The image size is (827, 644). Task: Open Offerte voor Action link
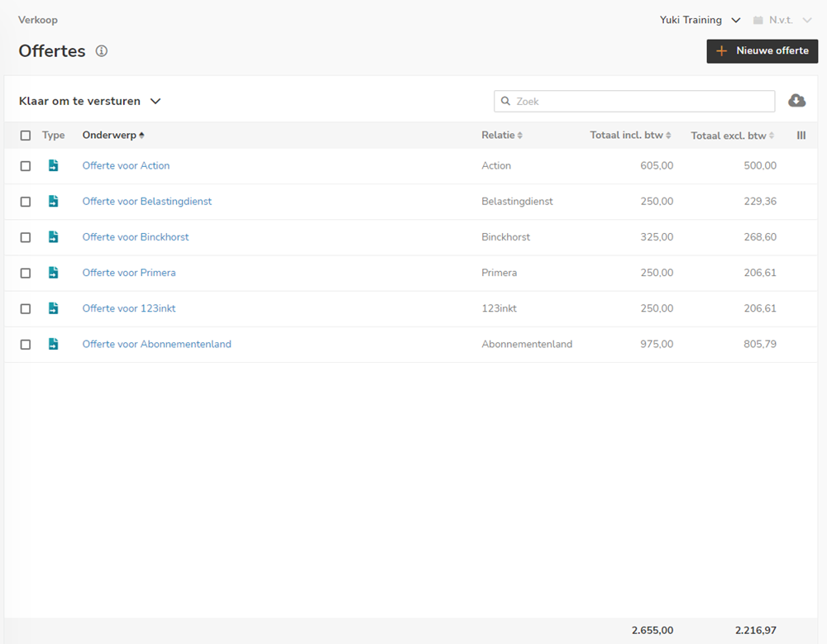126,165
